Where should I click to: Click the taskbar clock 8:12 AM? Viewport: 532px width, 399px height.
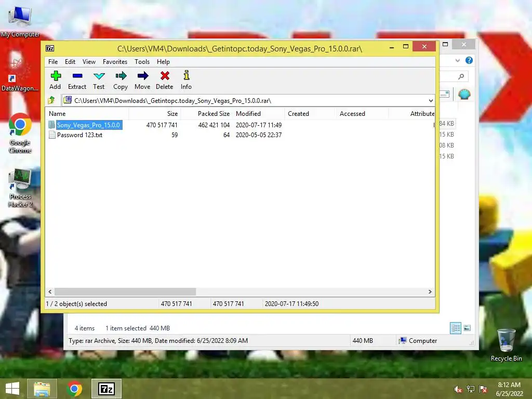coord(509,385)
